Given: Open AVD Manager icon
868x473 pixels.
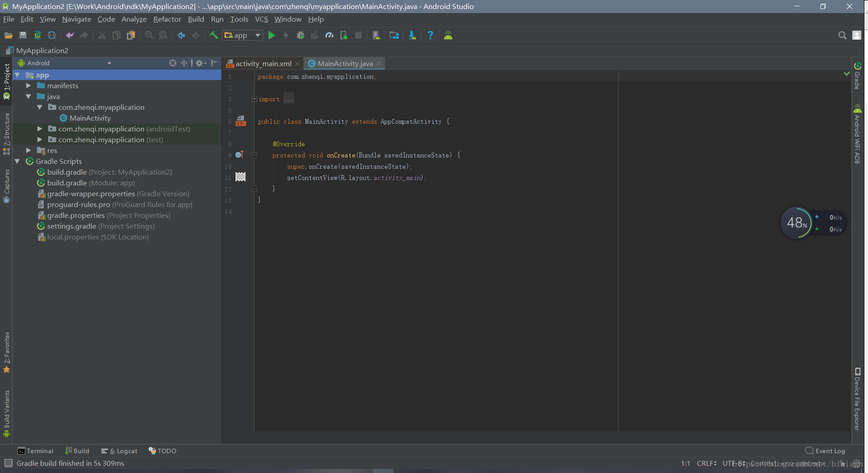Looking at the screenshot, I should tap(376, 35).
